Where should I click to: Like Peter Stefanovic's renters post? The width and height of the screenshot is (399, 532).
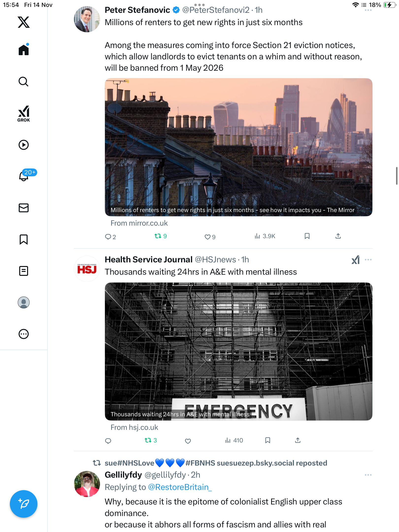click(x=208, y=237)
